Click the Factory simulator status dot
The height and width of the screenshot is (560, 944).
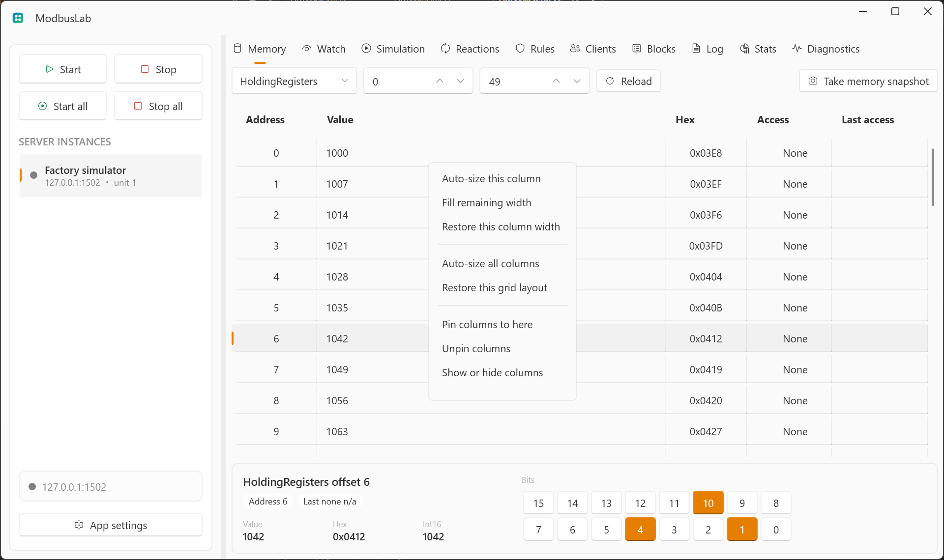(34, 175)
